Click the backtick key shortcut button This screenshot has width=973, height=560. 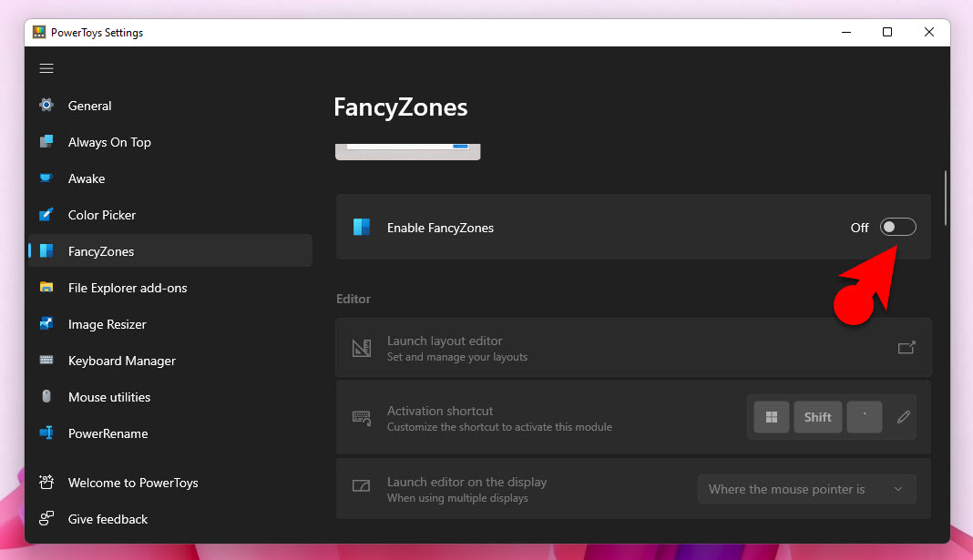coord(865,417)
